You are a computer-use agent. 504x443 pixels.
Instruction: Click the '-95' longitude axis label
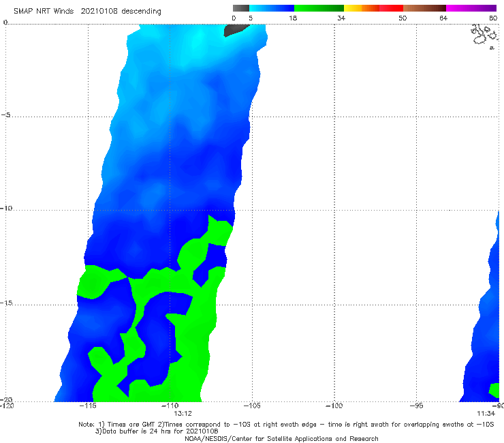[x=417, y=406]
